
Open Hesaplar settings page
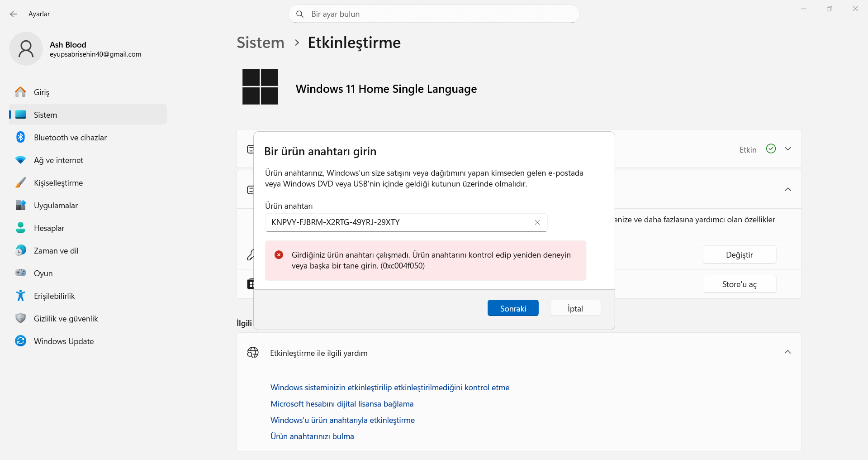coord(88,228)
